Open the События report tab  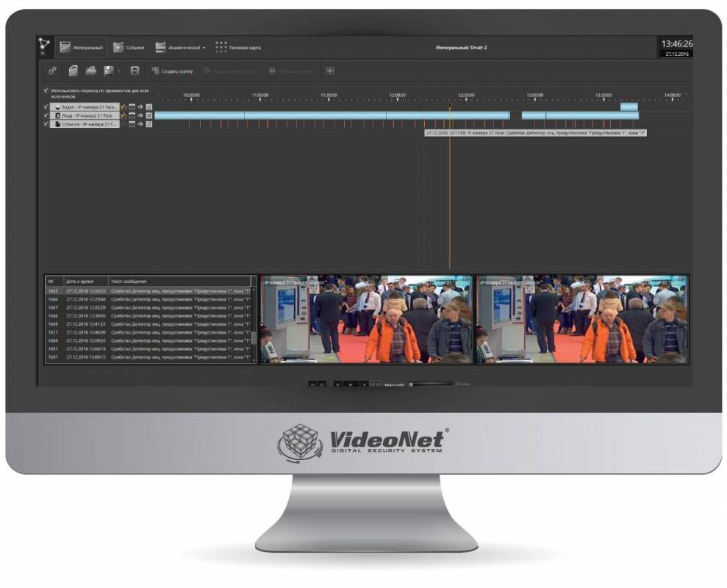click(x=129, y=47)
